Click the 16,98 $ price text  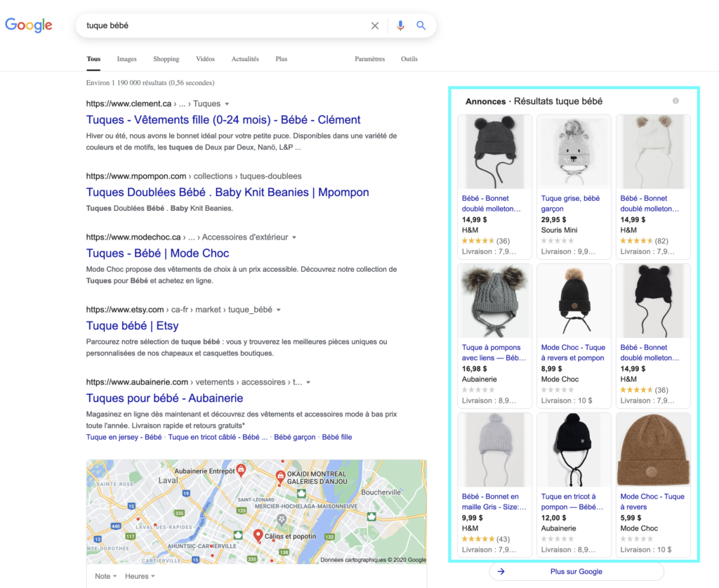[475, 369]
